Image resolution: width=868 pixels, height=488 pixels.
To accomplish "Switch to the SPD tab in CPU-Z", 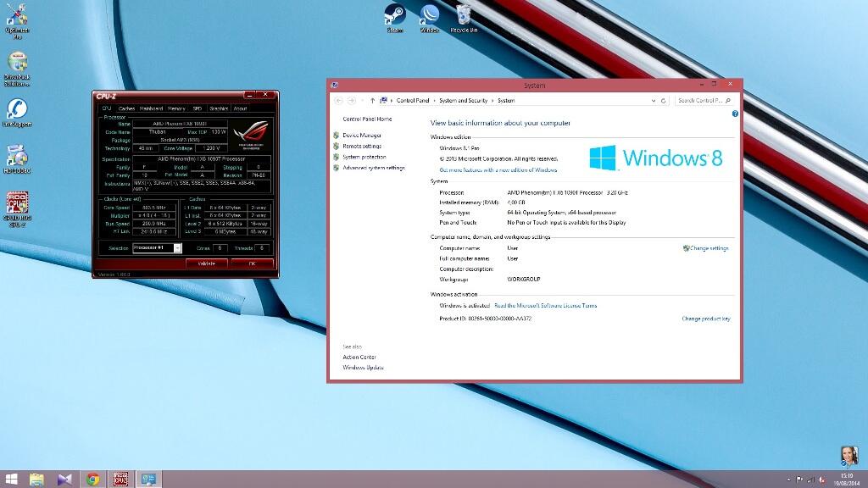I will click(197, 108).
